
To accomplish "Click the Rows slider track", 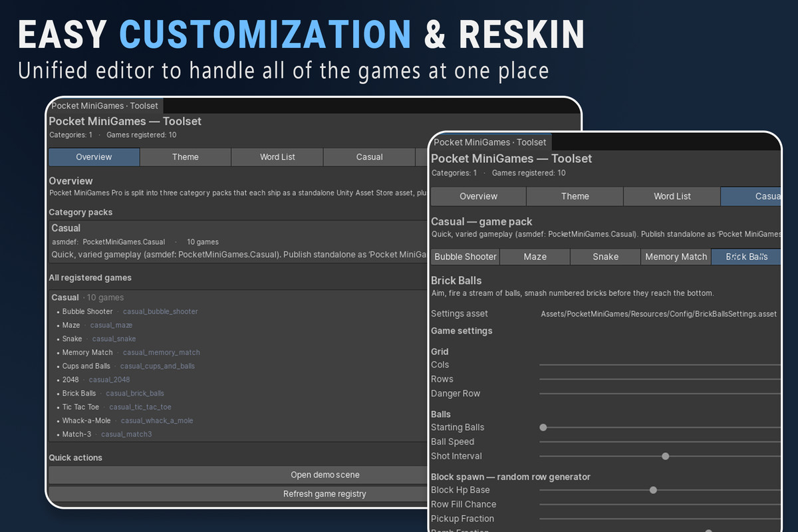I will click(660, 379).
